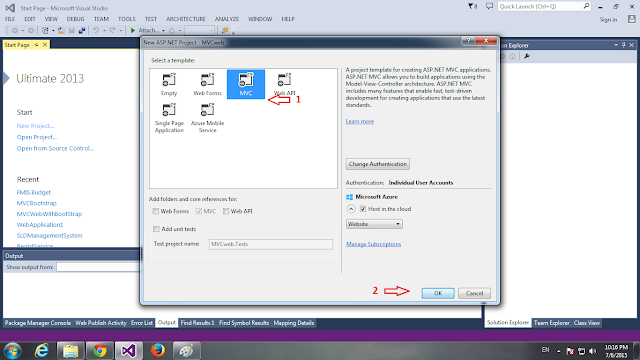Viewport: 640px width, 360px height.
Task: Click the dialog's question mark help button
Action: [x=469, y=41]
